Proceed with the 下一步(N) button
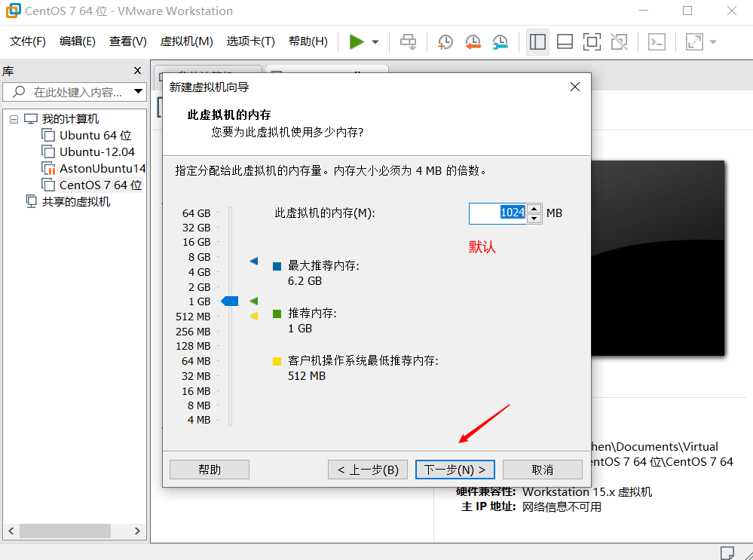The image size is (753, 560). pyautogui.click(x=455, y=470)
